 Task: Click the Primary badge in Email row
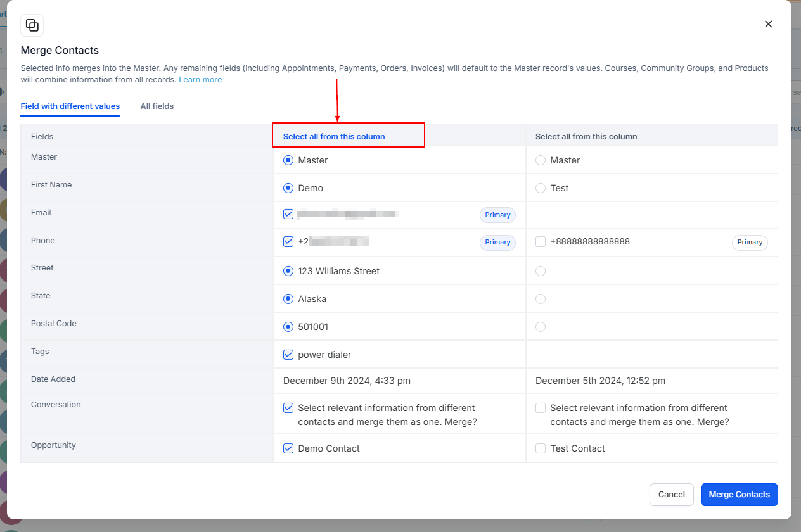(497, 215)
